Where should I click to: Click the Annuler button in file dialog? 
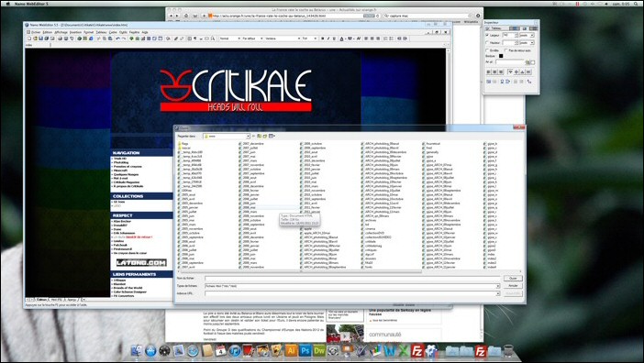pyautogui.click(x=513, y=285)
